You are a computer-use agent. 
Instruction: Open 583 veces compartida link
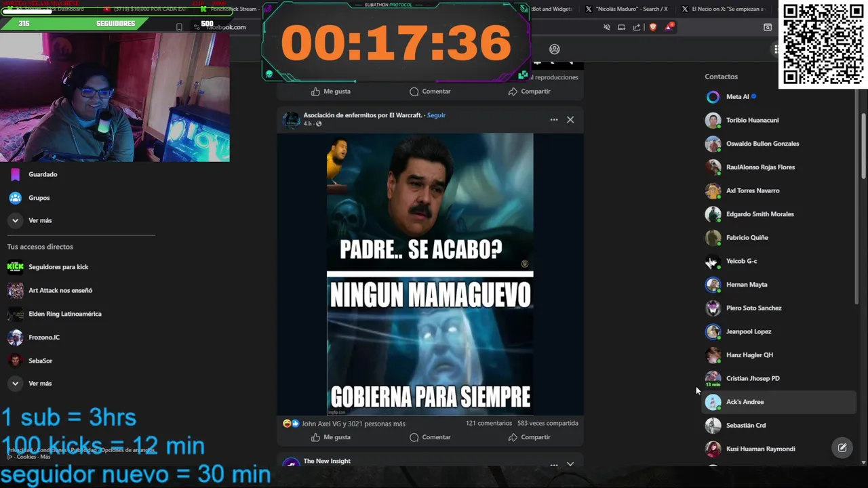click(x=548, y=423)
